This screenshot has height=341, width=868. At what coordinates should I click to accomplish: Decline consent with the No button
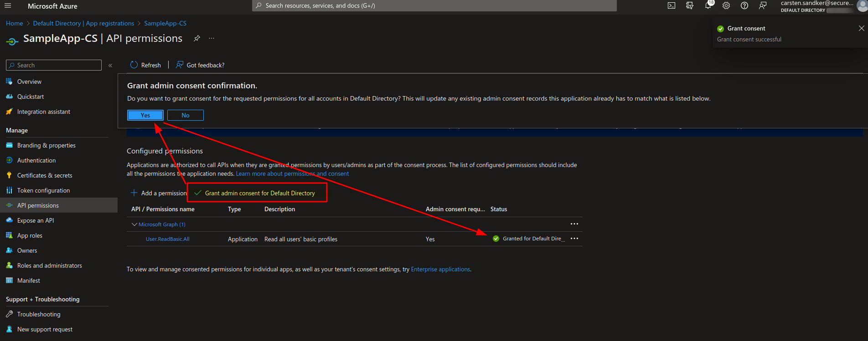186,115
